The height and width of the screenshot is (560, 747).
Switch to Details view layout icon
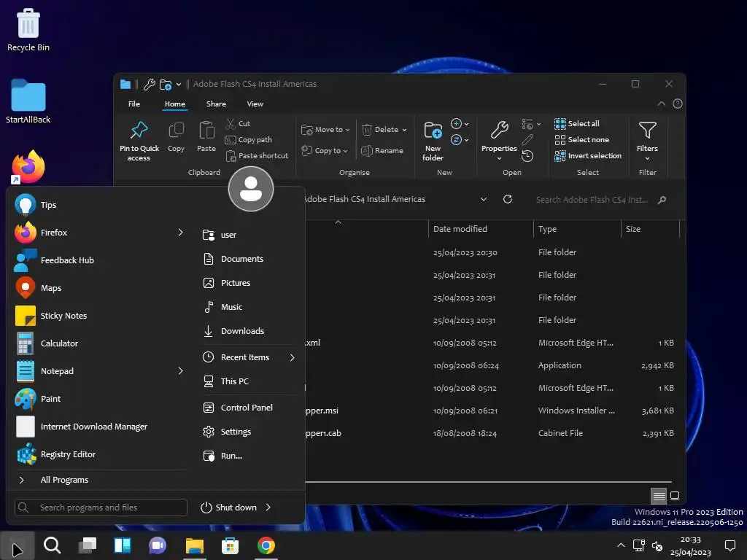(x=659, y=496)
